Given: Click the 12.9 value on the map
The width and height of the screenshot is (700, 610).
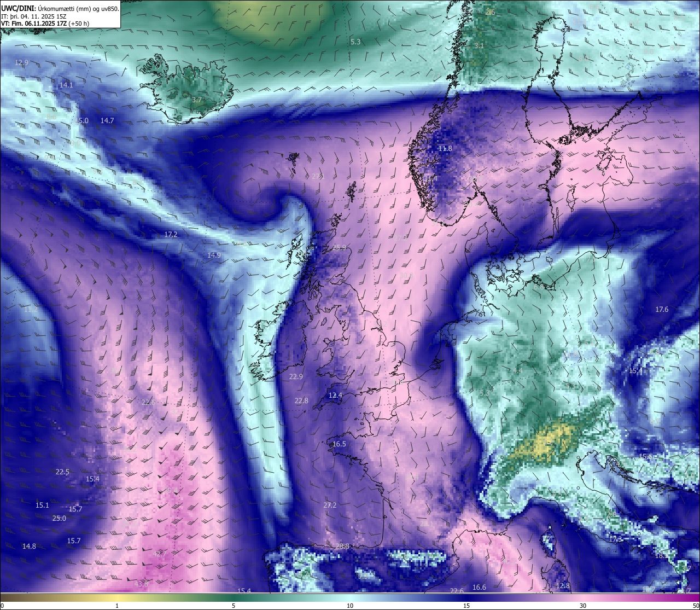Looking at the screenshot, I should [x=21, y=63].
